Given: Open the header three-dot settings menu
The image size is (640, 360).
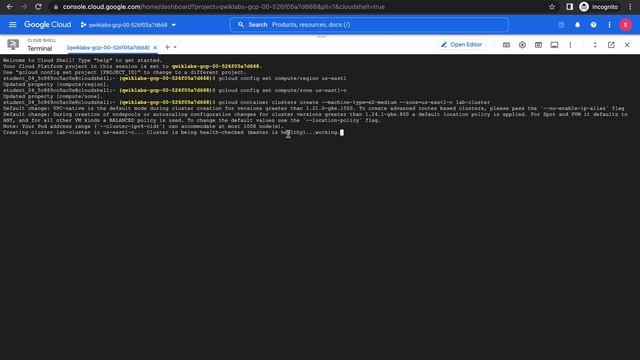Looking at the screenshot, I should click(609, 25).
